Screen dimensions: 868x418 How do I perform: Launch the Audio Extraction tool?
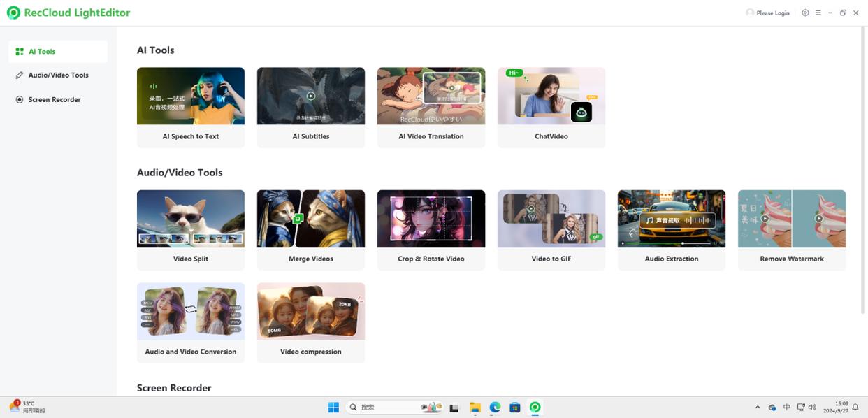coord(672,229)
